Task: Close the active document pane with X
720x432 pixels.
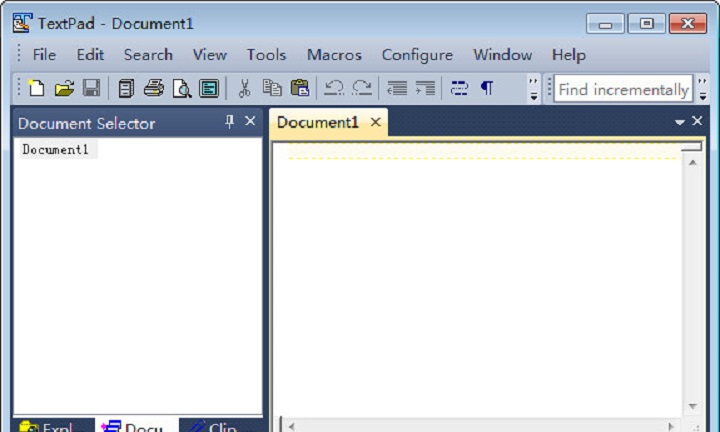Action: pos(697,121)
